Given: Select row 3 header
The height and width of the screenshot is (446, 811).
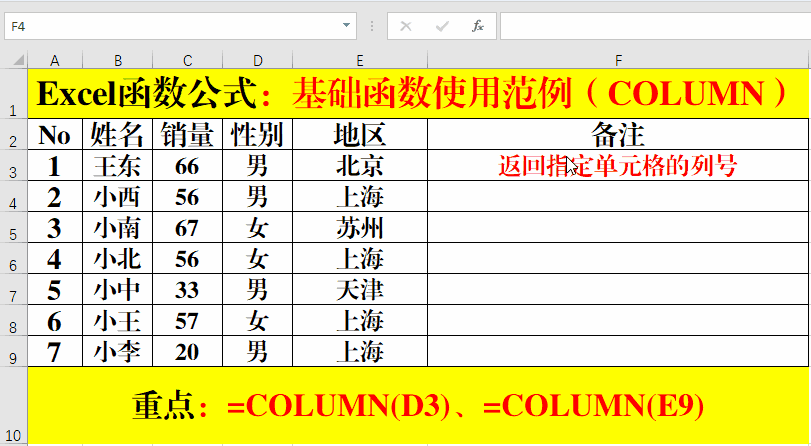Looking at the screenshot, I should tap(13, 166).
